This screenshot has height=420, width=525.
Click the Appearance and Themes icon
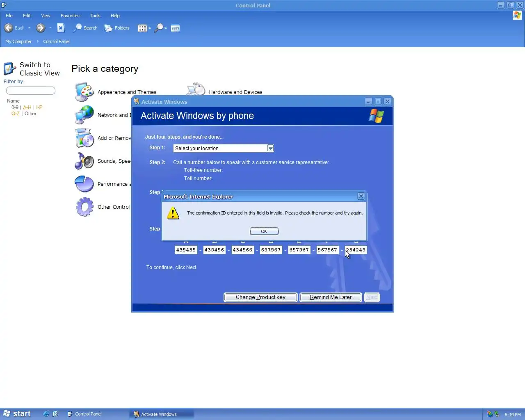(x=84, y=92)
